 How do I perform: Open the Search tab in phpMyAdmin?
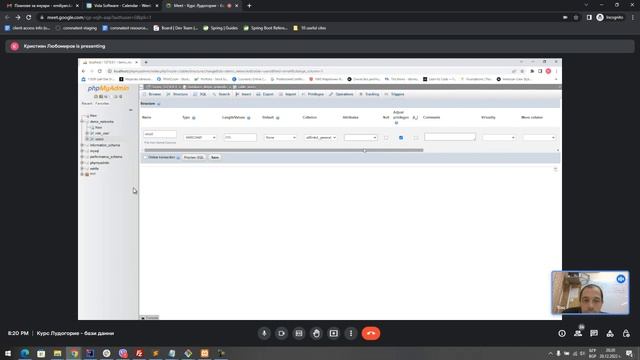pyautogui.click(x=221, y=94)
